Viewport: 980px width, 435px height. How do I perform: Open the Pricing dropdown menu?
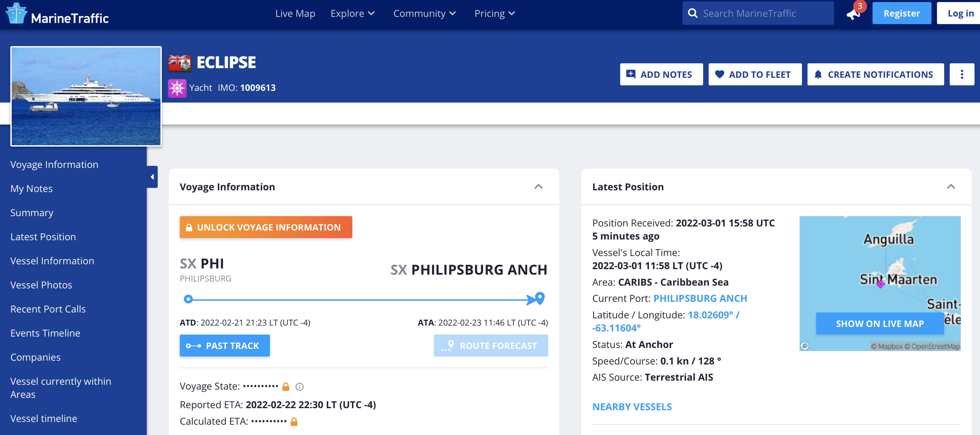(494, 14)
